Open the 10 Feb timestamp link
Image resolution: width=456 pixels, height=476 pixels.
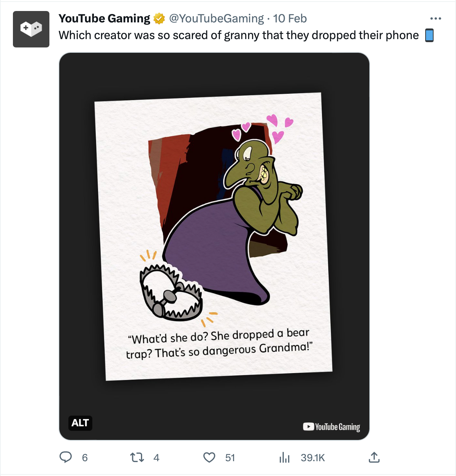point(290,19)
